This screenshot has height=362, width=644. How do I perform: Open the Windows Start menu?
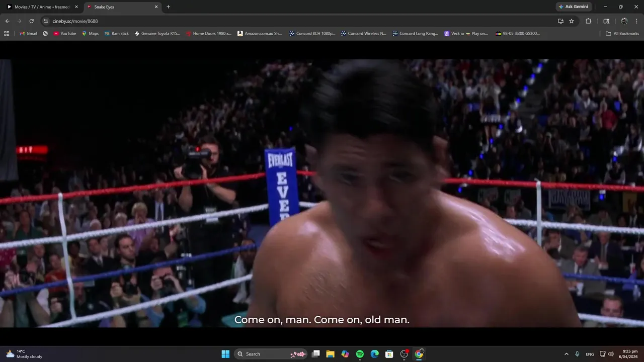(x=225, y=354)
